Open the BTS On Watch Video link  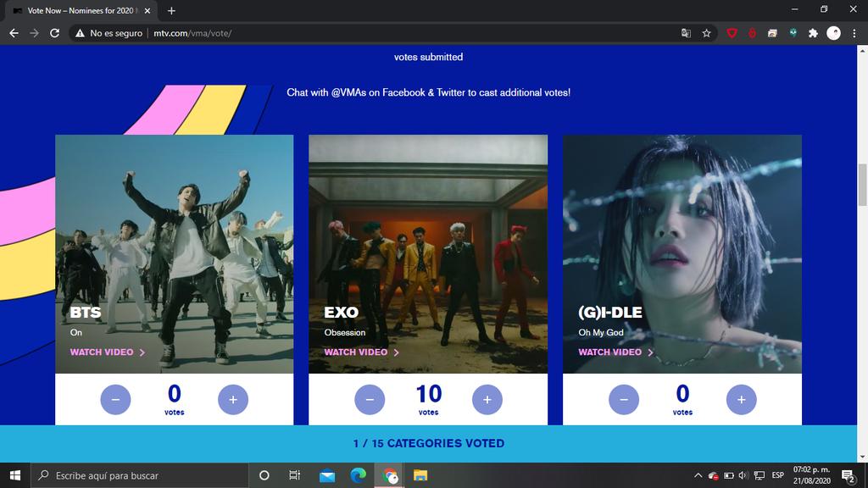point(108,352)
